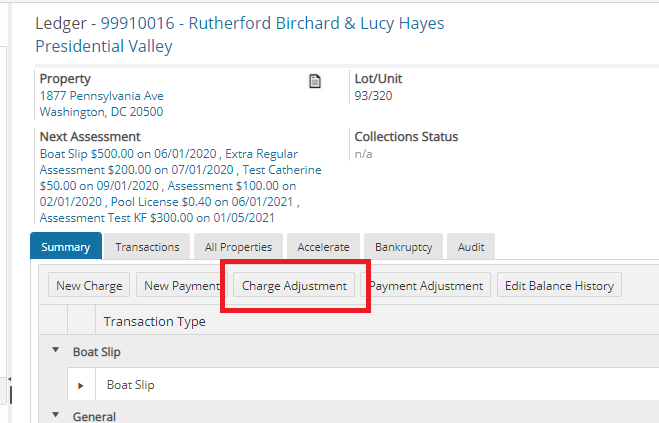Open the 1877 Pennsylvania Ave property address link
Screen dimensions: 659x423
(101, 96)
